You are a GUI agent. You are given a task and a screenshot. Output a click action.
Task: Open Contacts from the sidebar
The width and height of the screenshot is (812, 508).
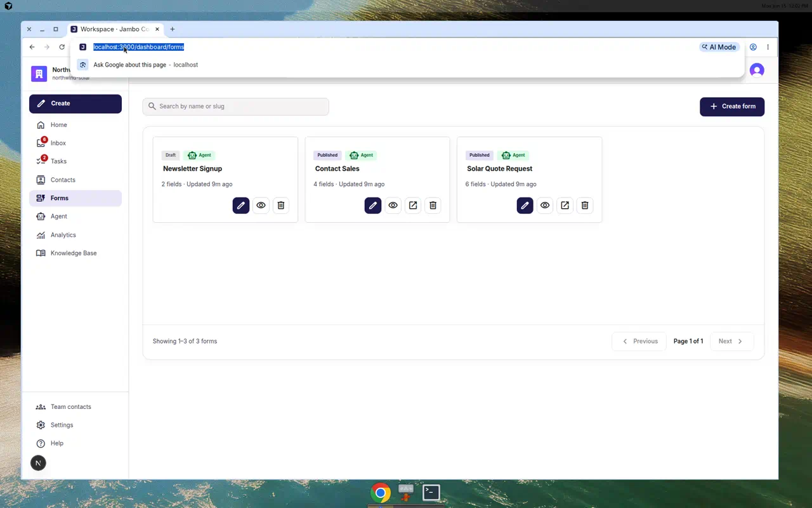(x=75, y=180)
